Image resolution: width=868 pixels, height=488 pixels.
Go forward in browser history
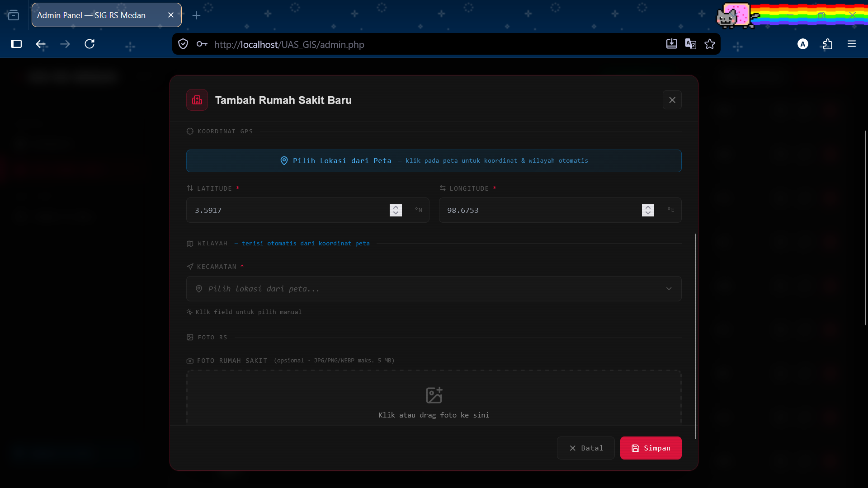pyautogui.click(x=65, y=44)
